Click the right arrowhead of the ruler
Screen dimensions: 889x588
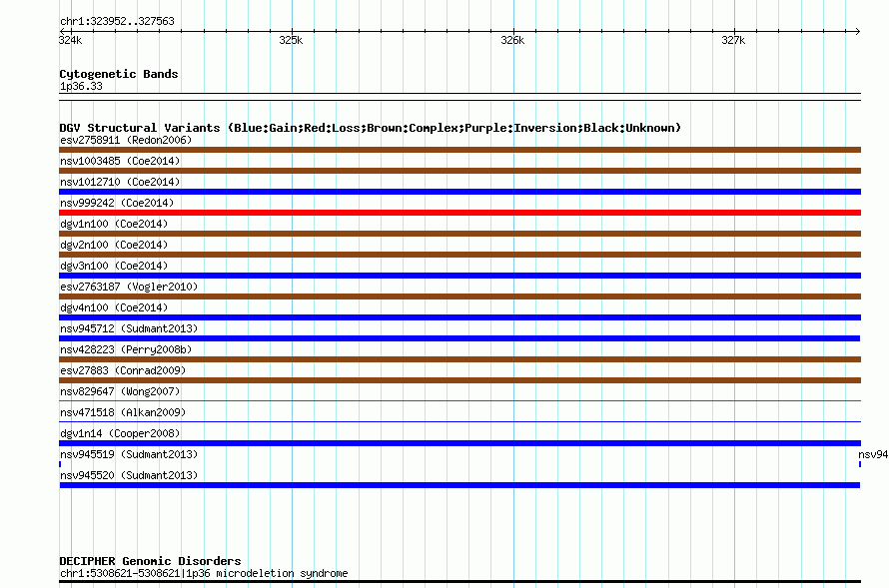click(858, 31)
